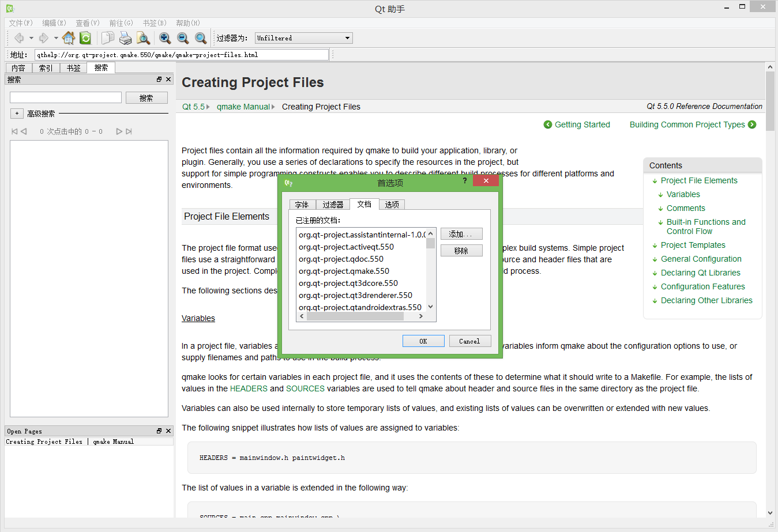Jump to Configuration Features in Contents
This screenshot has width=778, height=532.
click(x=702, y=286)
